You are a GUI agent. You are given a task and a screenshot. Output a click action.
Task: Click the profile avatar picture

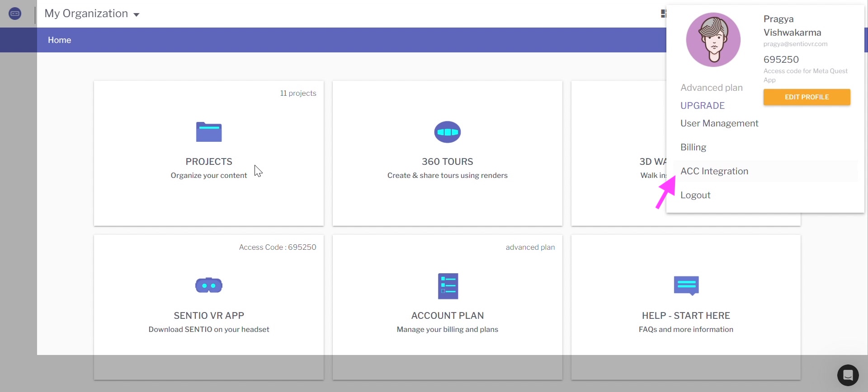point(713,40)
